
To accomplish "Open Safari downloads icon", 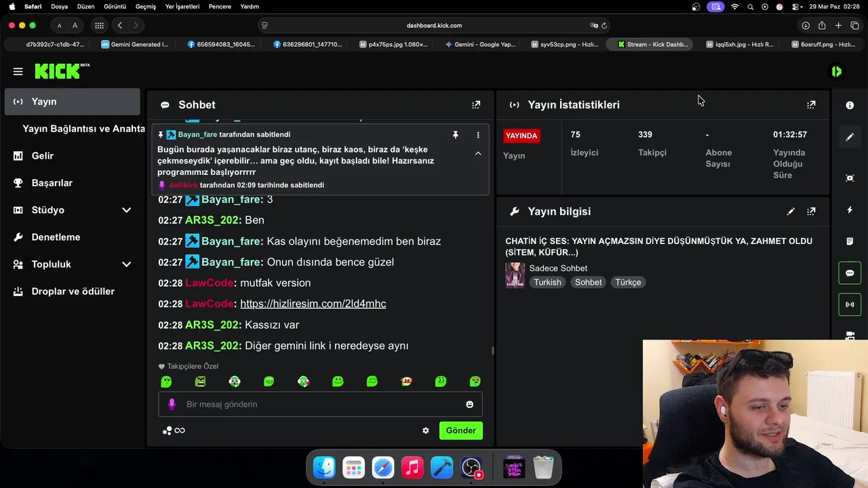I will coord(806,26).
